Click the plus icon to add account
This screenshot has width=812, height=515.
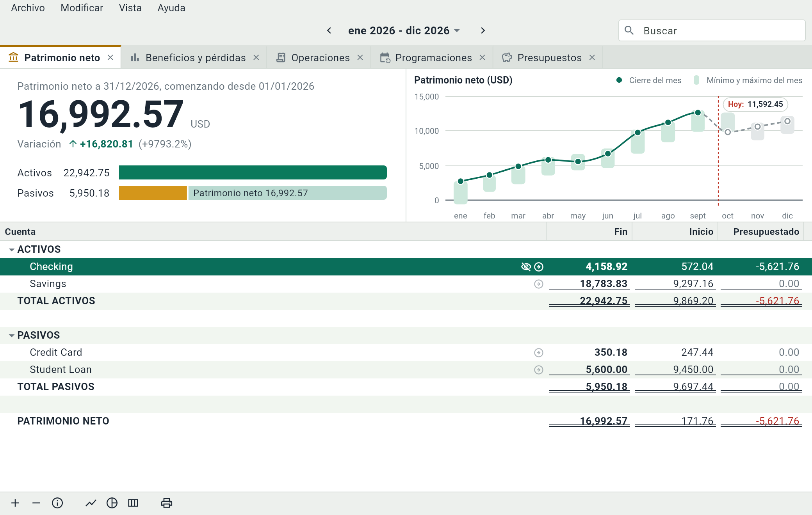pos(15,503)
